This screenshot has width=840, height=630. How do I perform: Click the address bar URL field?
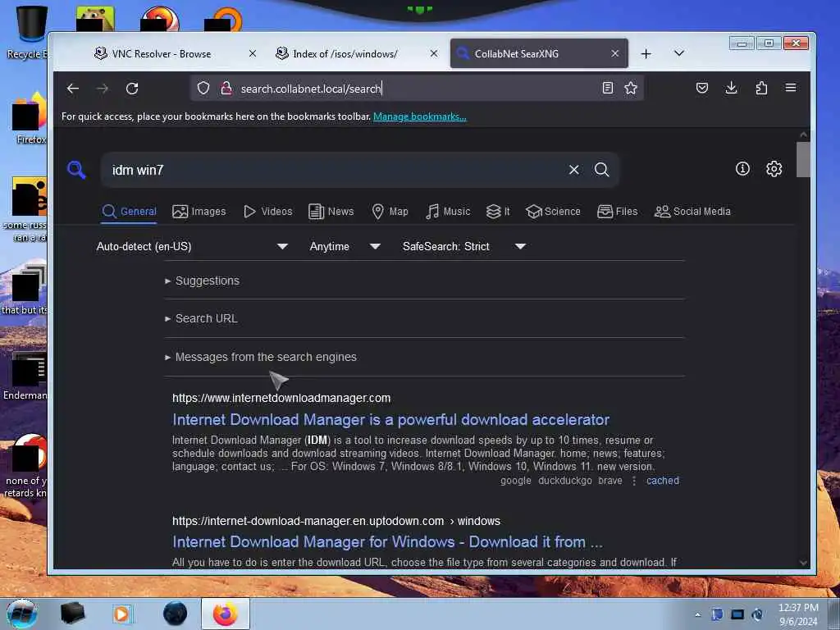pyautogui.click(x=418, y=89)
